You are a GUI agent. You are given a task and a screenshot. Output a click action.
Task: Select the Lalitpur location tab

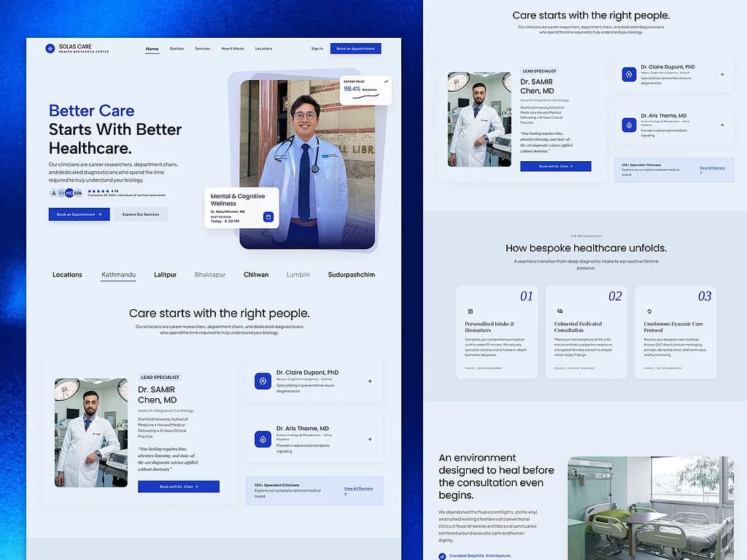[x=166, y=275]
